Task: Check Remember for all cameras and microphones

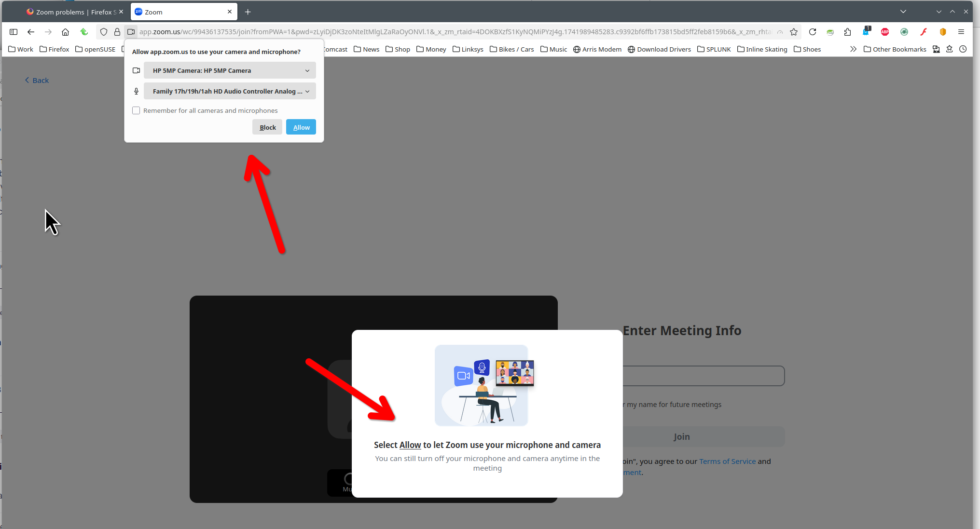Action: tap(136, 110)
